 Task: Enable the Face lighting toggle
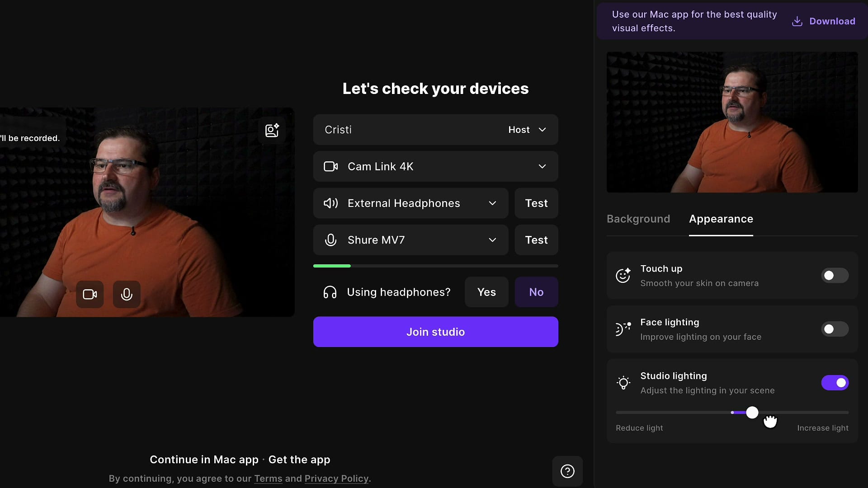click(835, 329)
